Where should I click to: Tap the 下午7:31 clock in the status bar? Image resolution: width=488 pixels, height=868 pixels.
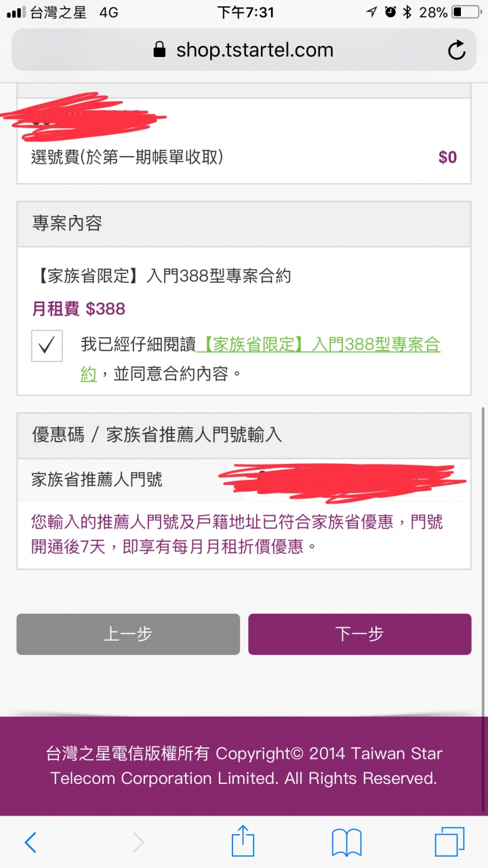click(x=245, y=12)
